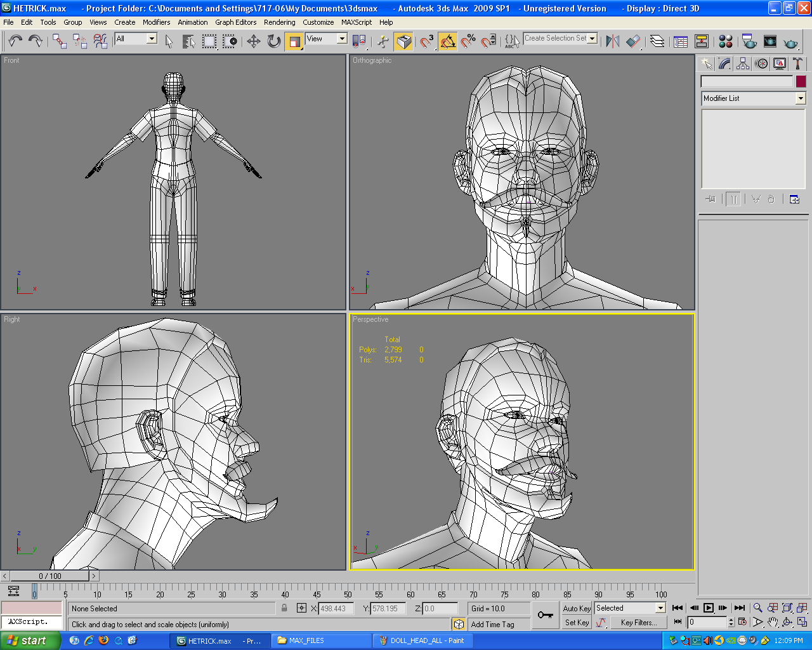Open the Rendered Frame Window icon
Screen dimensions: 812x650
point(770,41)
